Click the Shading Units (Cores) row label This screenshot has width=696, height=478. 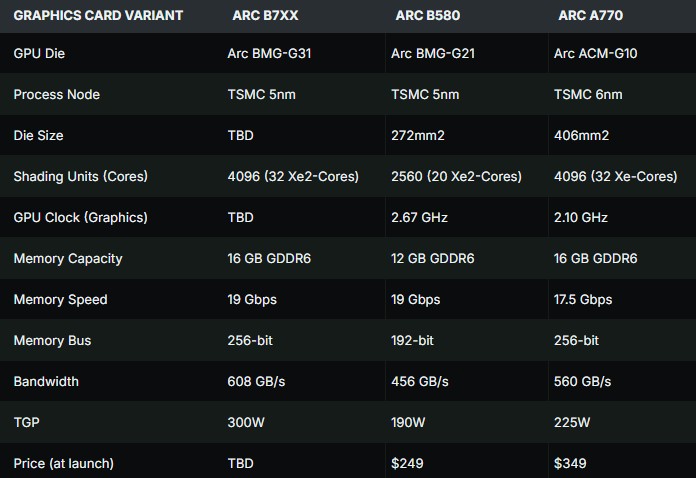coord(80,176)
